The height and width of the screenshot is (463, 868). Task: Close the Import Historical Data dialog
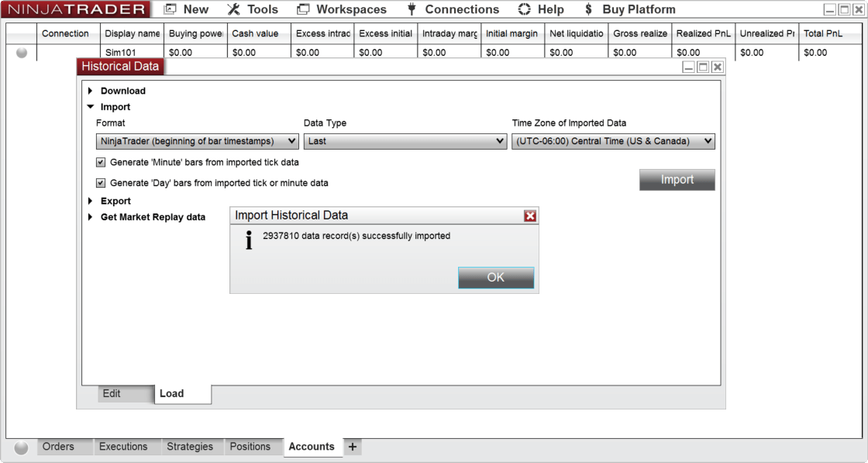pyautogui.click(x=530, y=216)
